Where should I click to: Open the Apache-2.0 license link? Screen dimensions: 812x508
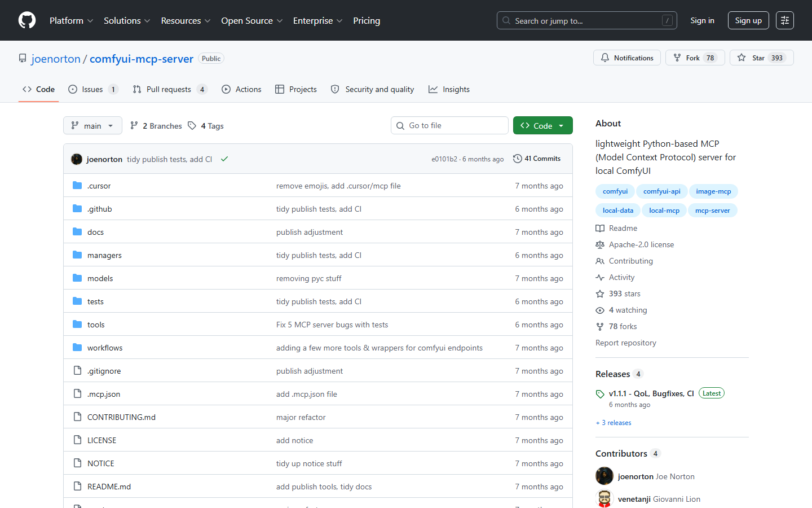pyautogui.click(x=635, y=244)
